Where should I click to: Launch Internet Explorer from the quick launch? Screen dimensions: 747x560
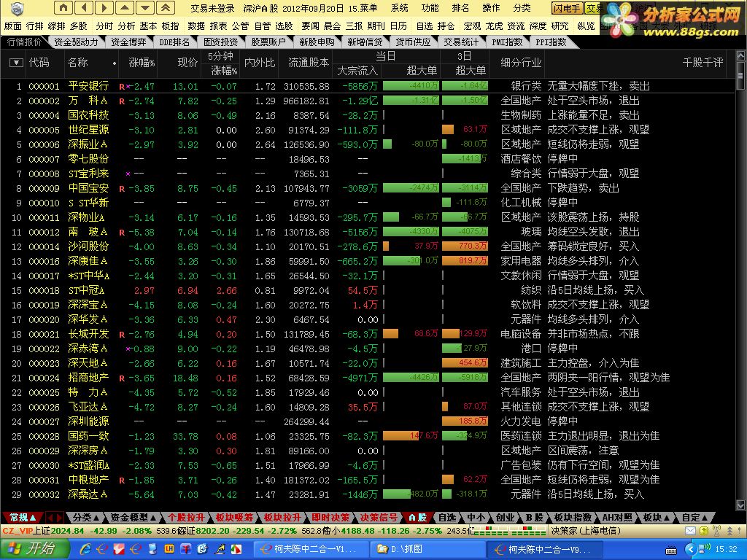[86, 549]
